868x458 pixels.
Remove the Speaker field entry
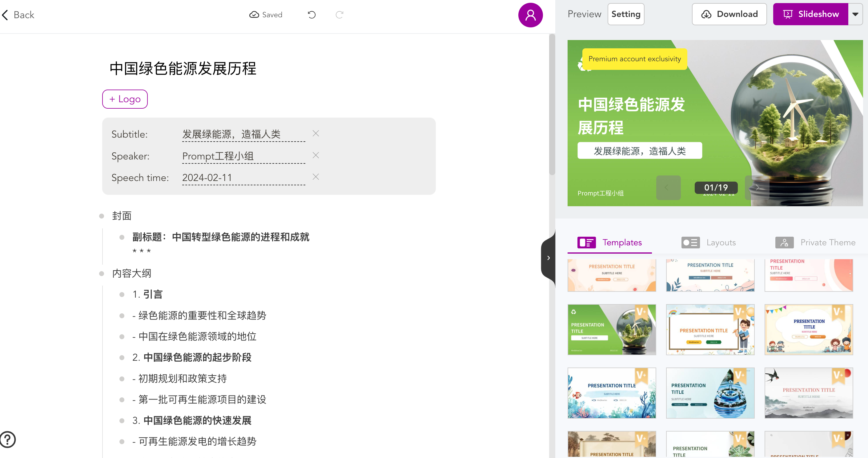[x=316, y=155]
